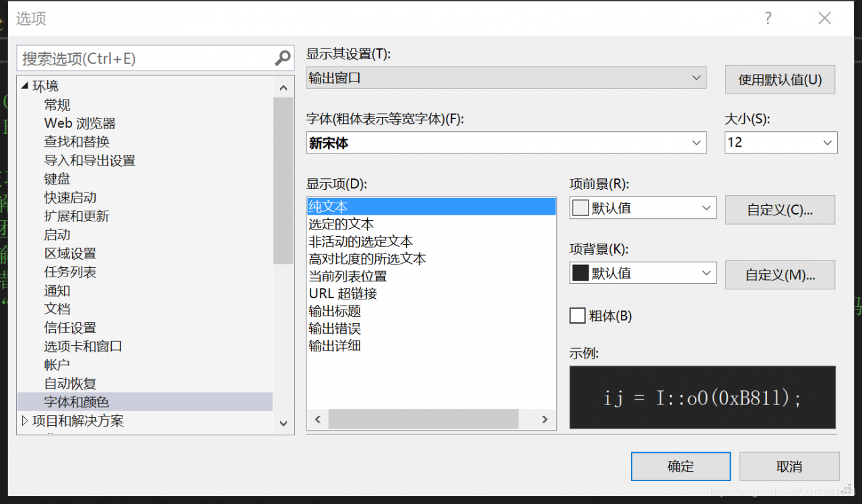Toggle the 粗体(B) checkbox
Screen dimensions: 862x504
pyautogui.click(x=577, y=316)
